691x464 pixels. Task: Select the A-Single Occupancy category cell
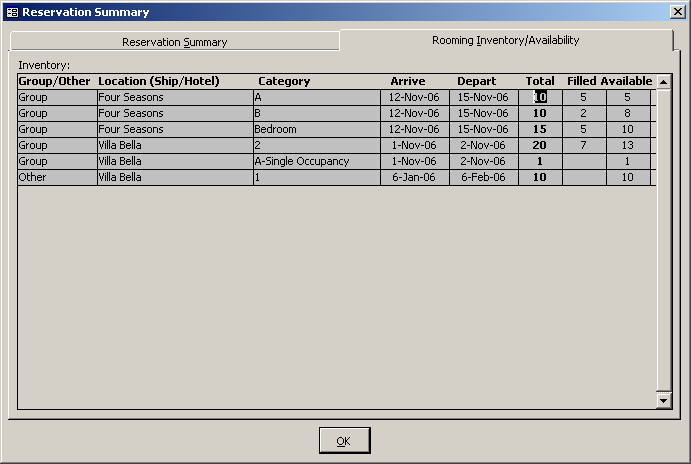316,162
